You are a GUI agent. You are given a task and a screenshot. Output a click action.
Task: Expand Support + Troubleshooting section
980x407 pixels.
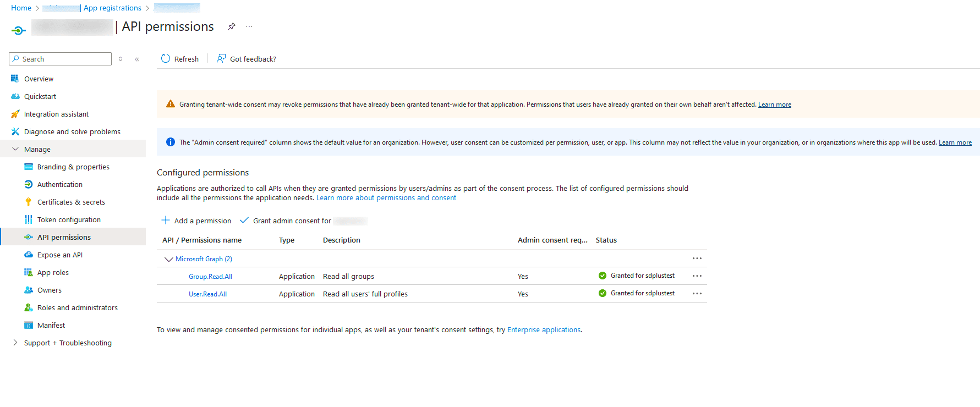(x=15, y=343)
